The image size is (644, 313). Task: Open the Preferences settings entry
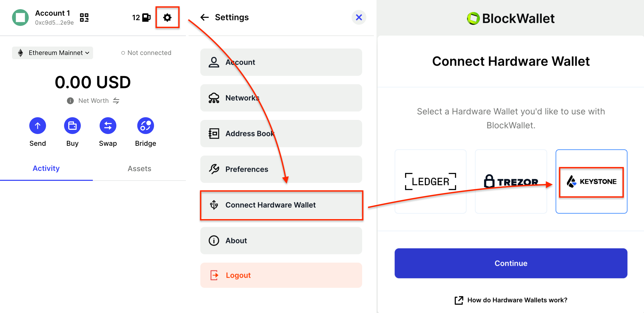pos(281,169)
